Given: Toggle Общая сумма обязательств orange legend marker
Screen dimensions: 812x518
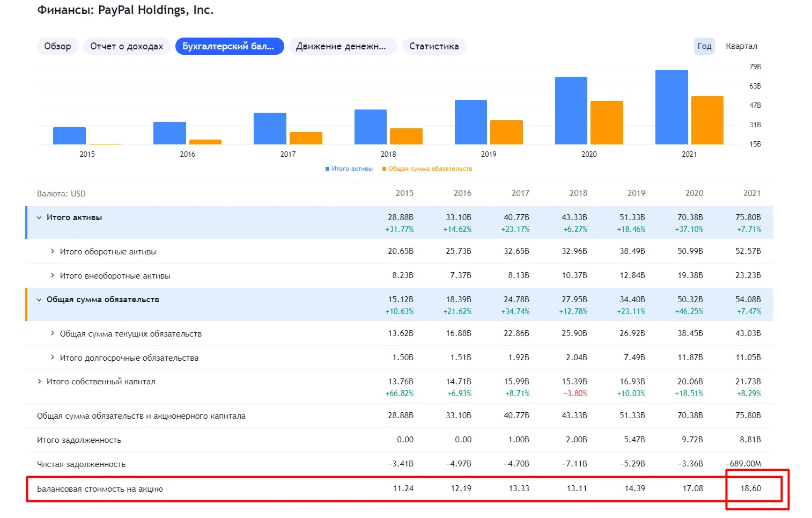Looking at the screenshot, I should (x=384, y=169).
